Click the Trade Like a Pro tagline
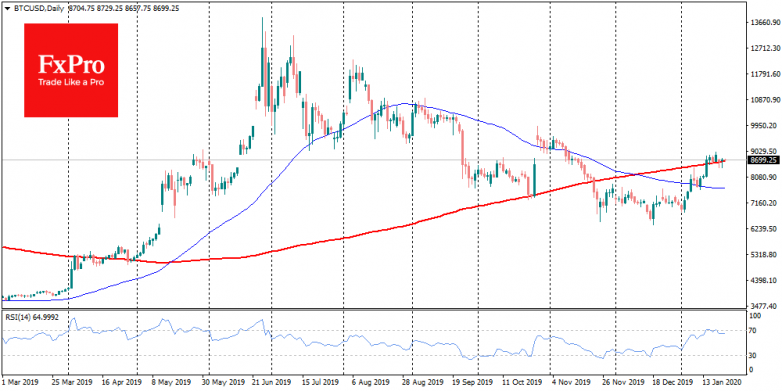The width and height of the screenshot is (782, 391). click(x=71, y=82)
